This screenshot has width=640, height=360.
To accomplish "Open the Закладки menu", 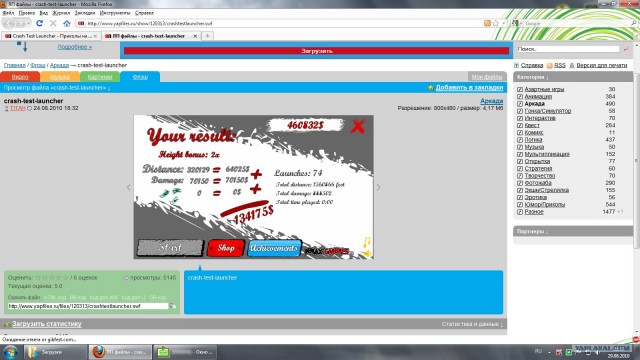I will pos(85,13).
